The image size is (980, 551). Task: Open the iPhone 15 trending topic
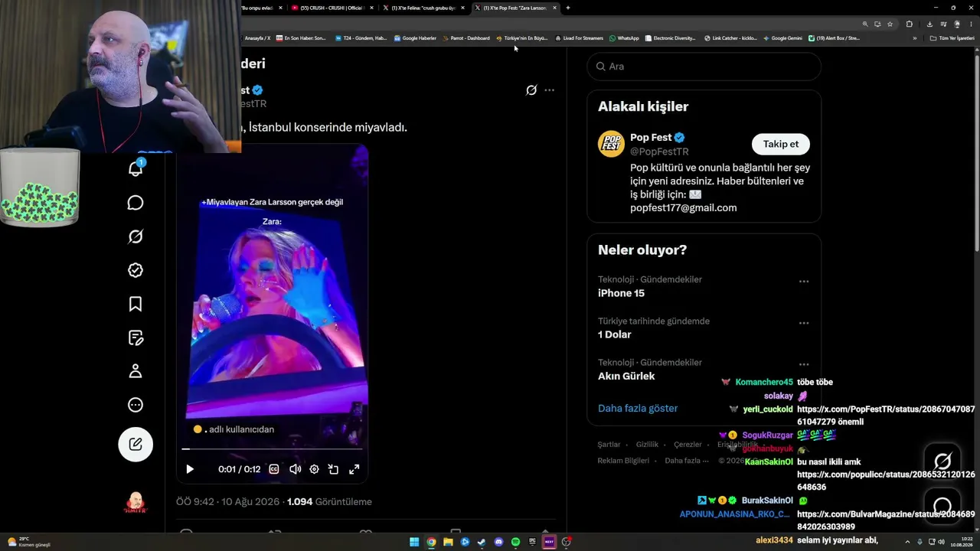click(x=621, y=293)
